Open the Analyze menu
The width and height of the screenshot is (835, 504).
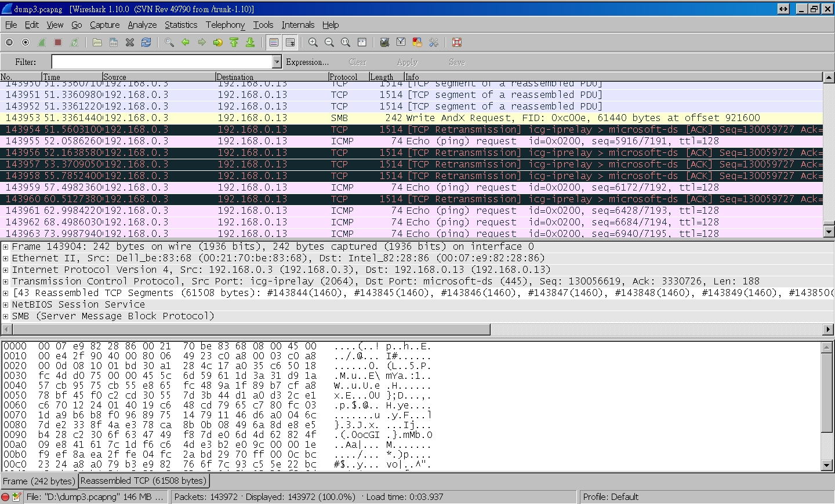pyautogui.click(x=142, y=25)
